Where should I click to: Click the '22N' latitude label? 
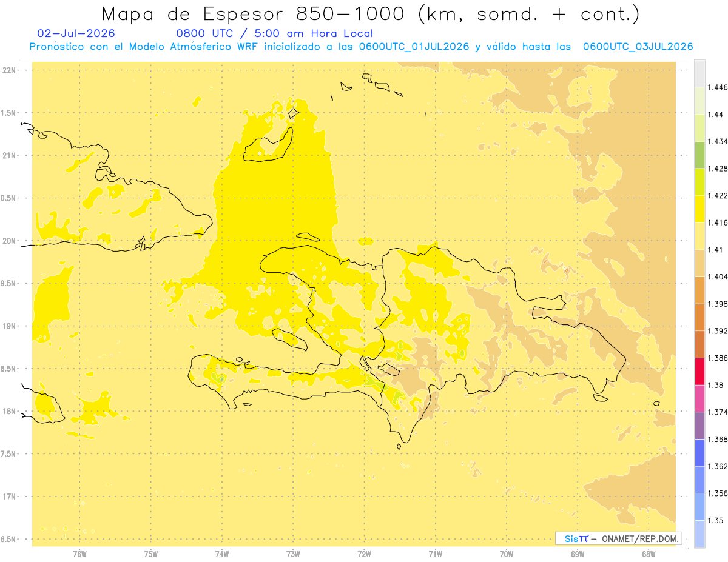tap(10, 70)
